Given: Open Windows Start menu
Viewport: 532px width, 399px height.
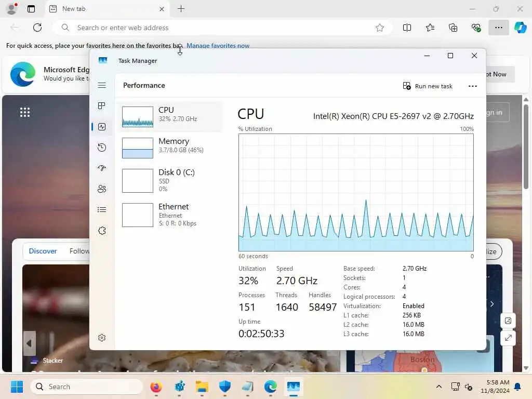Looking at the screenshot, I should coord(17,387).
